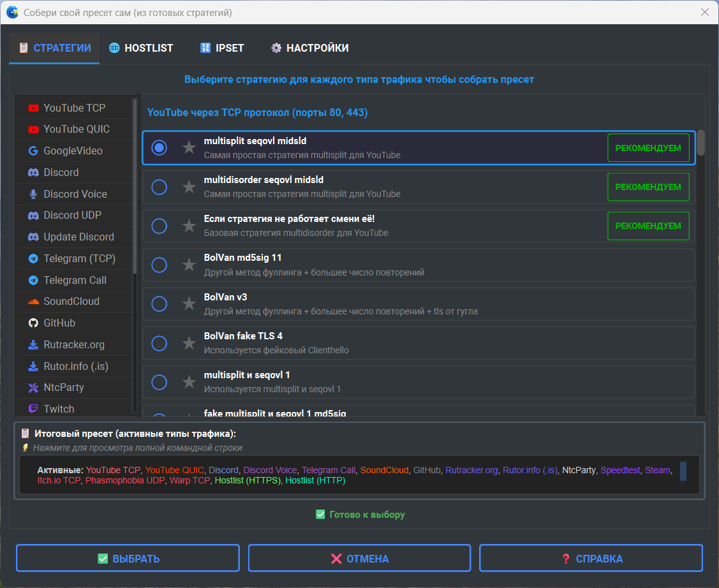Open the IPSET tab

pyautogui.click(x=222, y=48)
